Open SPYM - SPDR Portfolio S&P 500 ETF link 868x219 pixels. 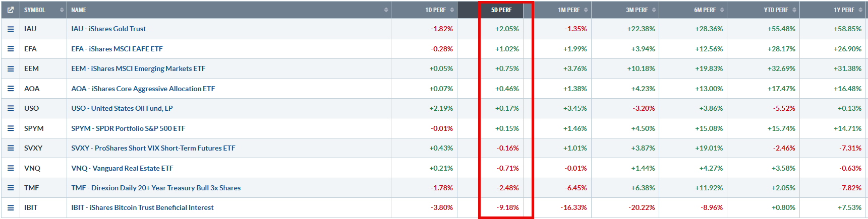coord(128,128)
